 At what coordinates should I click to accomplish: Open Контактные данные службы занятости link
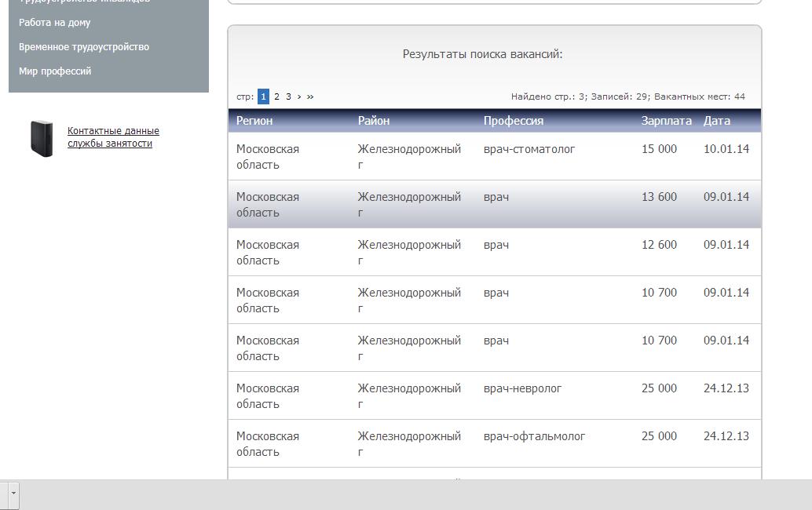pyautogui.click(x=113, y=137)
